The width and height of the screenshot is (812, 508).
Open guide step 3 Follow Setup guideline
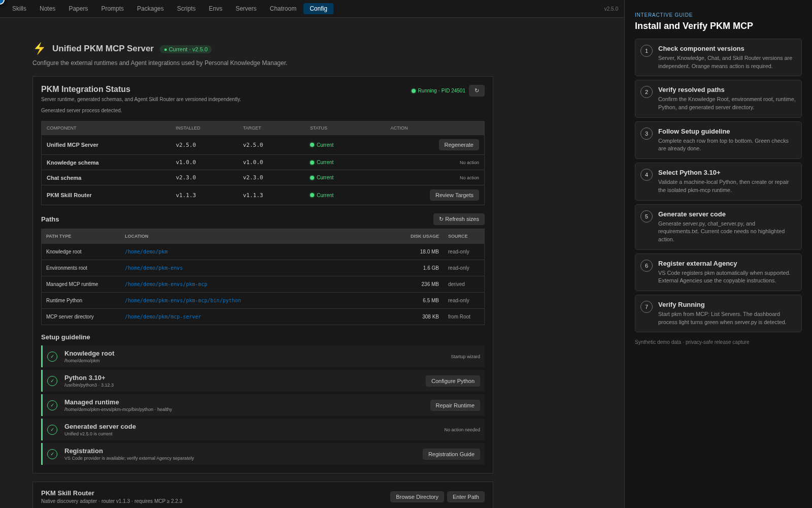(x=718, y=140)
